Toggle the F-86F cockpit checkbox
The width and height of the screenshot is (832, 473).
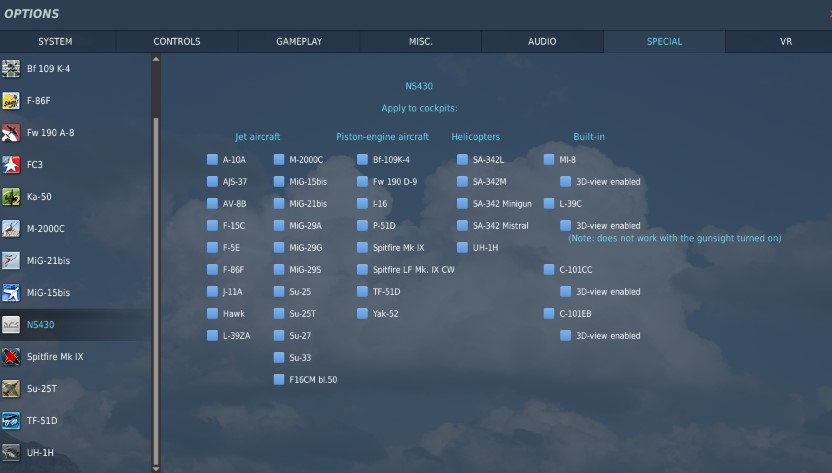[212, 270]
